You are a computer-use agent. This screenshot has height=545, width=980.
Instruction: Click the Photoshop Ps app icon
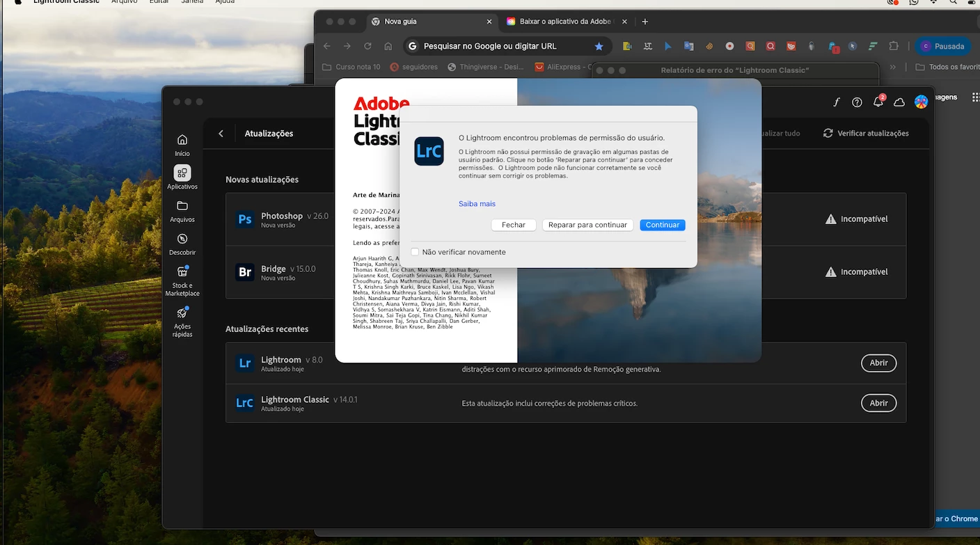tap(245, 219)
